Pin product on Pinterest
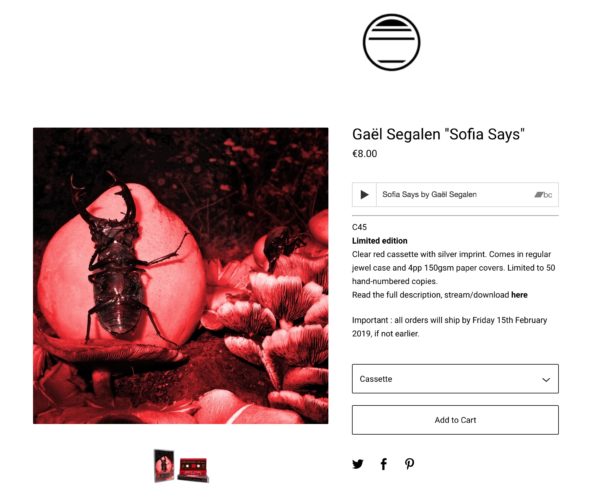 409,464
